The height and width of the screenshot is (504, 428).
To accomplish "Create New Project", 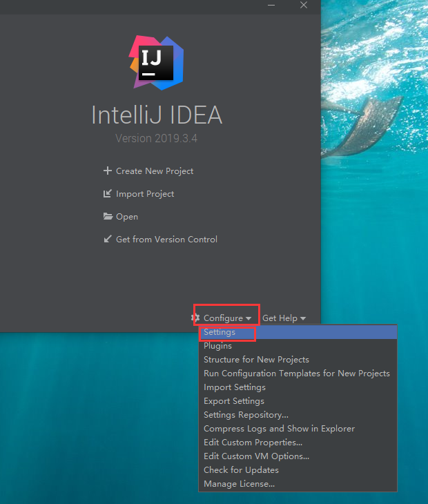I will click(155, 171).
